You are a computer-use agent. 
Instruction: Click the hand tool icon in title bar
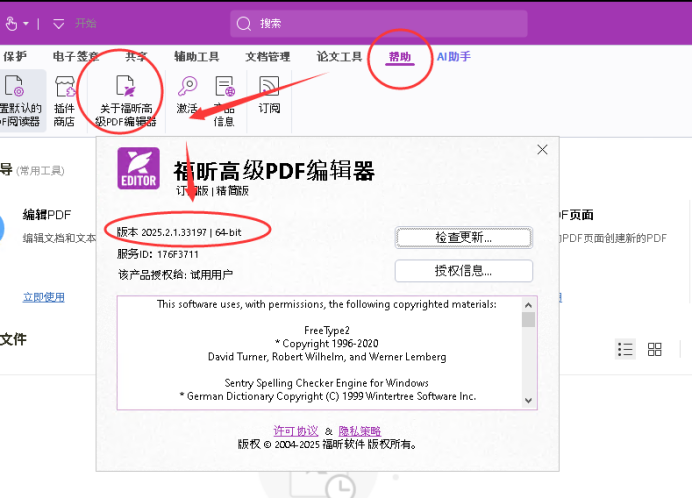point(10,22)
